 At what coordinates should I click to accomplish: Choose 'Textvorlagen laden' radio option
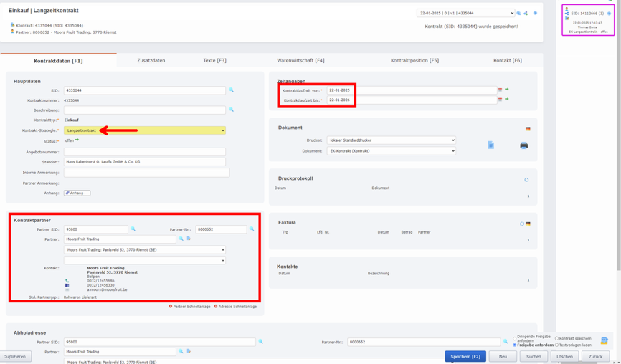tap(557, 345)
